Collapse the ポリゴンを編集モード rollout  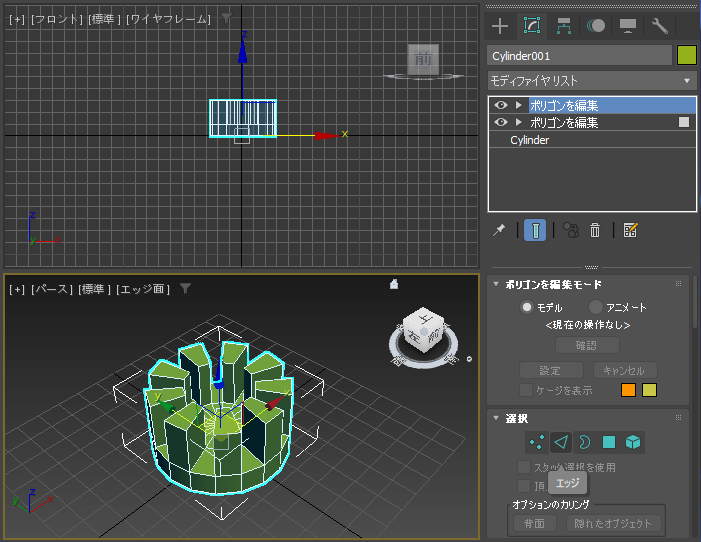[496, 284]
